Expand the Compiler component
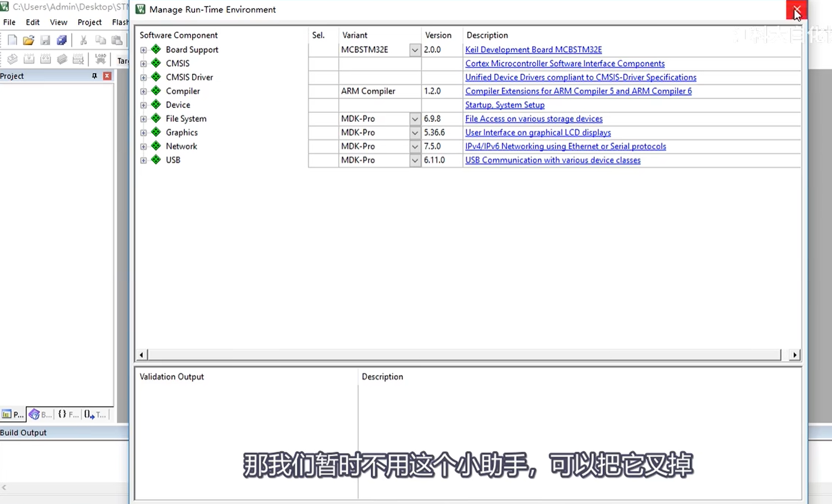This screenshot has height=504, width=832. click(x=143, y=91)
